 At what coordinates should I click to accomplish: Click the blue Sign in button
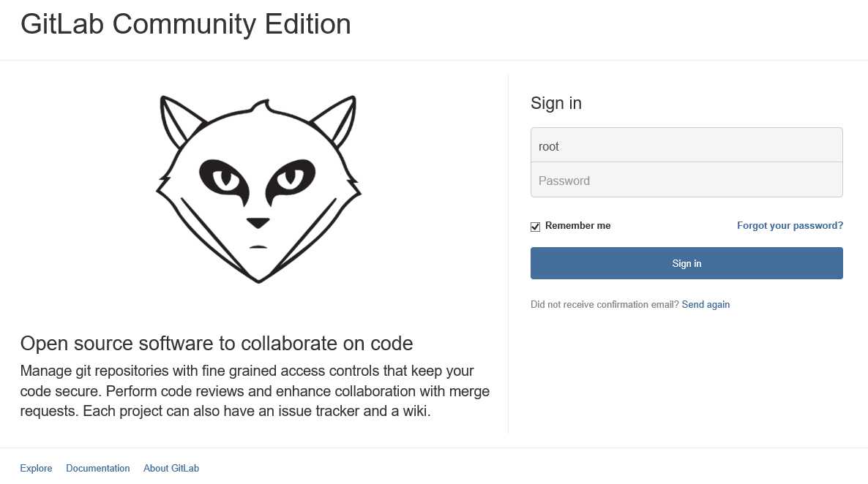click(x=686, y=263)
